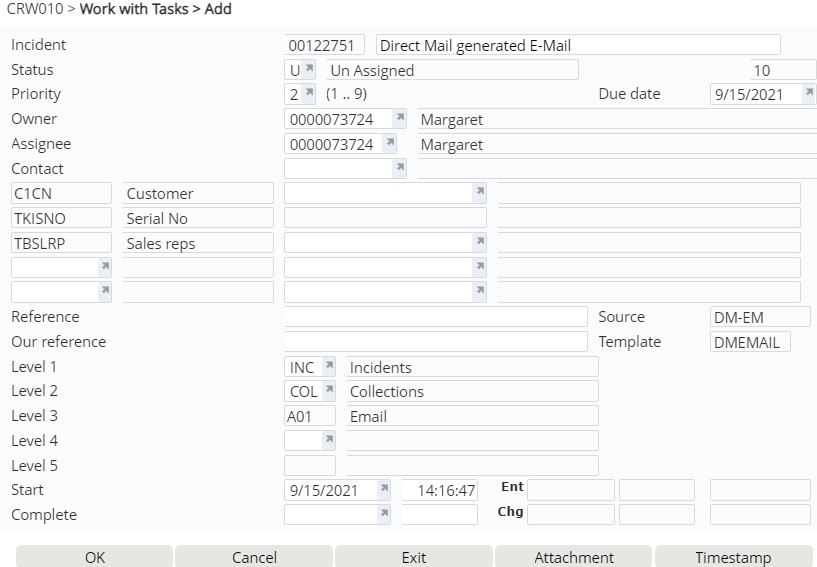
Task: Open the Attachment button
Action: (573, 557)
